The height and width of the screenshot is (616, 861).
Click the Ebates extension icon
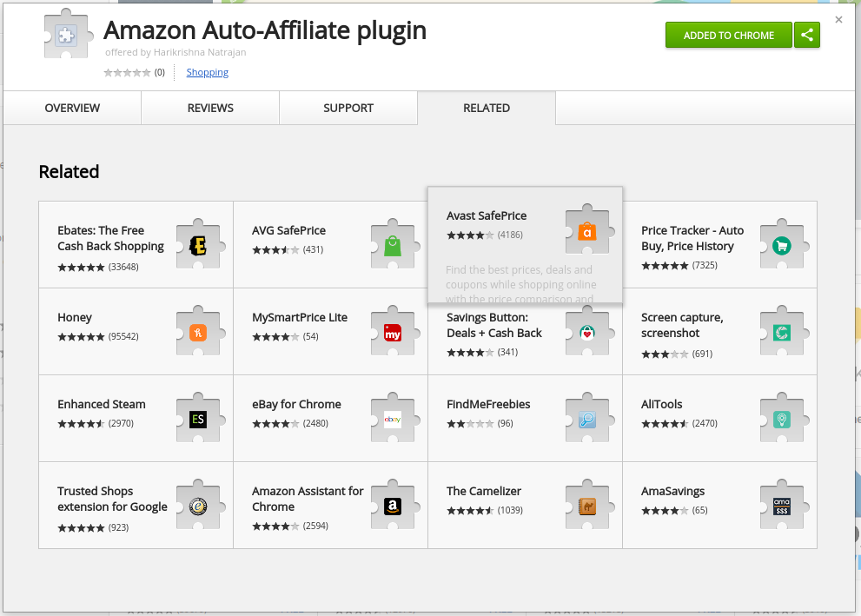(198, 245)
